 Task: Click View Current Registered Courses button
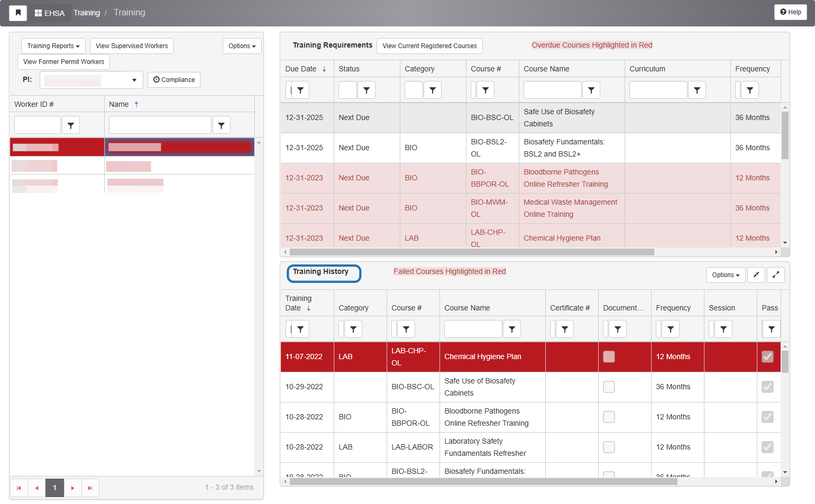[429, 46]
